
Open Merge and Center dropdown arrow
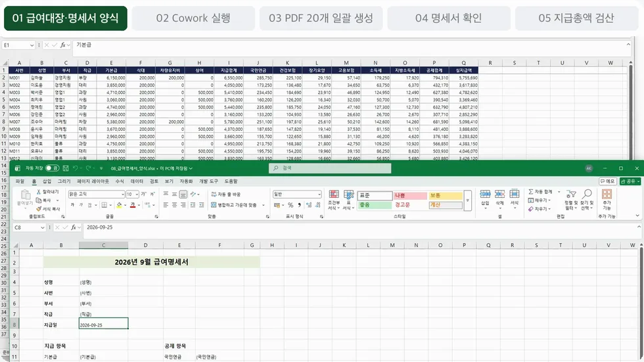point(264,205)
